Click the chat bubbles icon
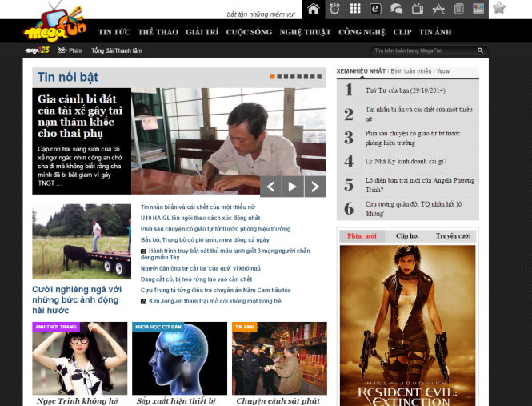This screenshot has height=406, width=532. tap(396, 9)
